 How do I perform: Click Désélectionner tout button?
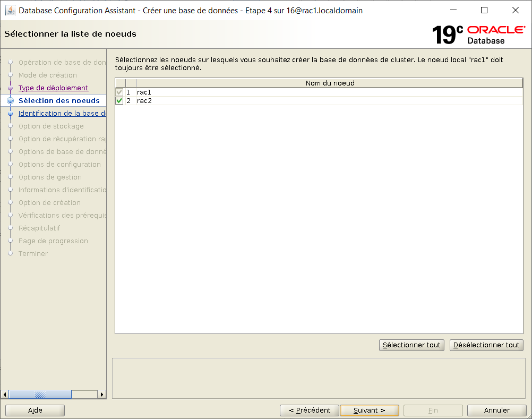(486, 345)
